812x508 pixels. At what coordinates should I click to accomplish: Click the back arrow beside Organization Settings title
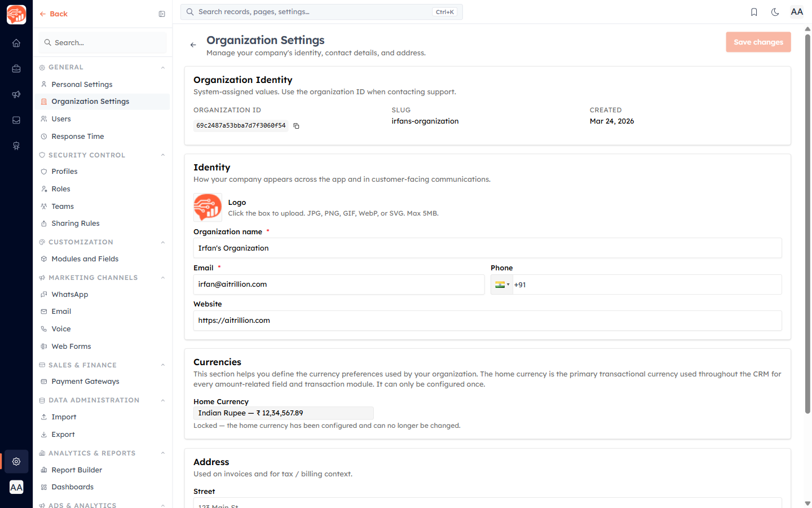point(193,45)
